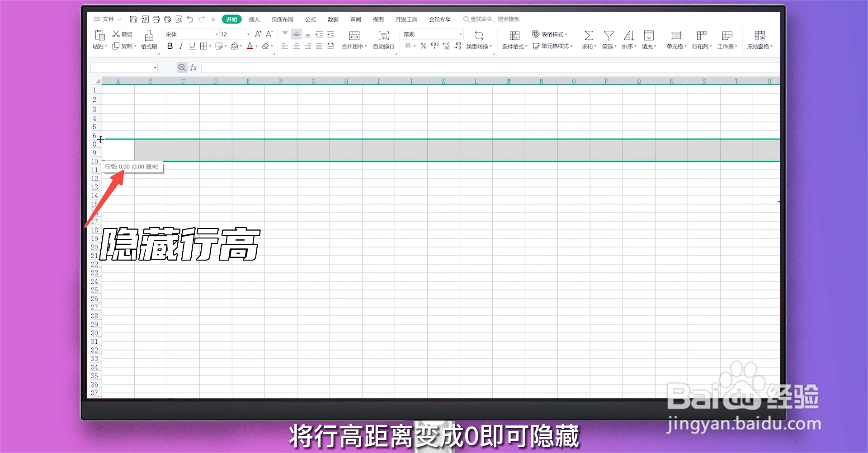Viewport: 868px width, 453px height.
Task: Open the Table Style (表格样式) dropdown
Action: (x=550, y=34)
